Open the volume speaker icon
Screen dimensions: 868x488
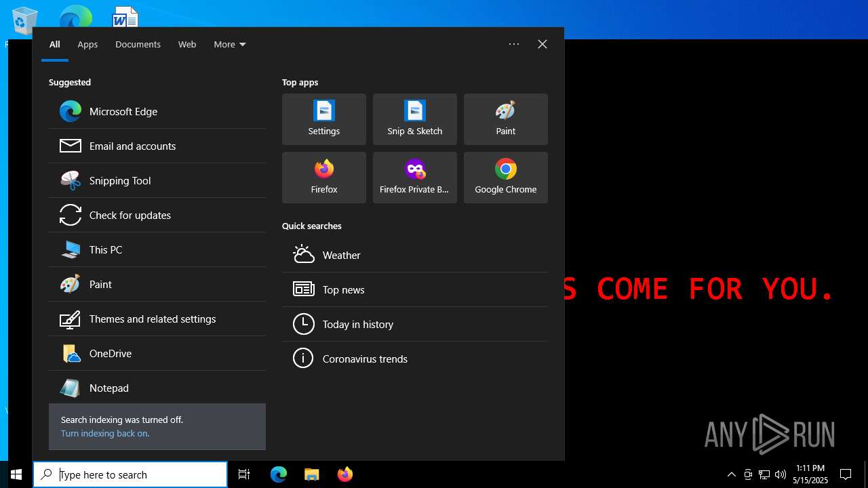(781, 474)
